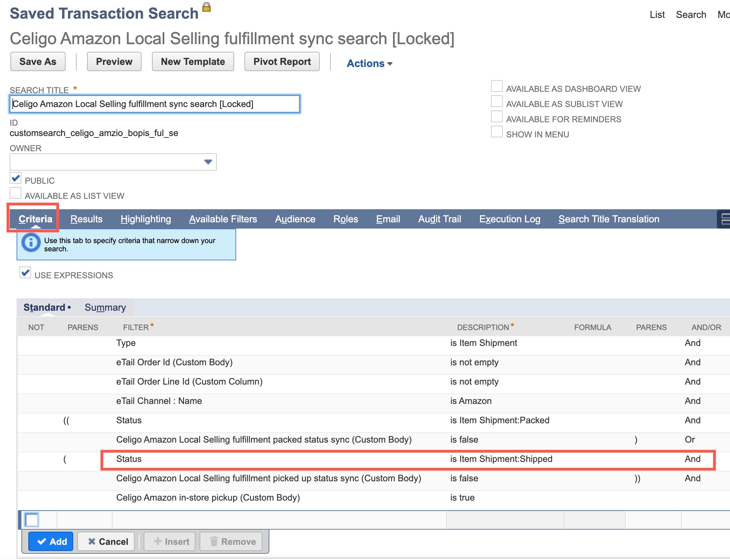The height and width of the screenshot is (560, 730).
Task: Open the Email tab
Action: pyautogui.click(x=388, y=219)
